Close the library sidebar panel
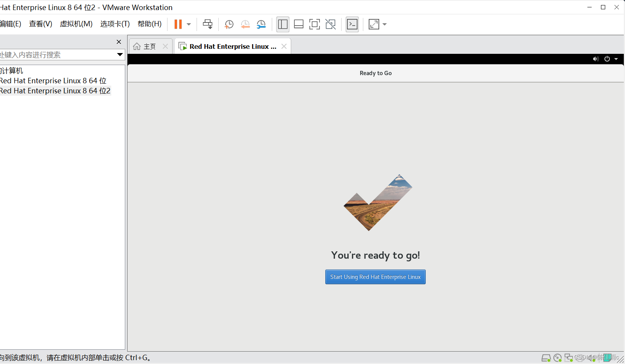 click(119, 42)
